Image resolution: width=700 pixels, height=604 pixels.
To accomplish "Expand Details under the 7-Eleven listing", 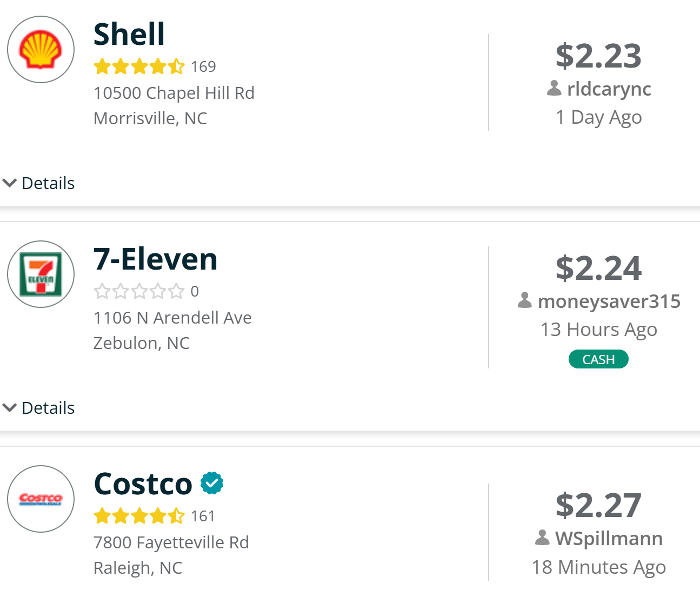I will point(39,408).
